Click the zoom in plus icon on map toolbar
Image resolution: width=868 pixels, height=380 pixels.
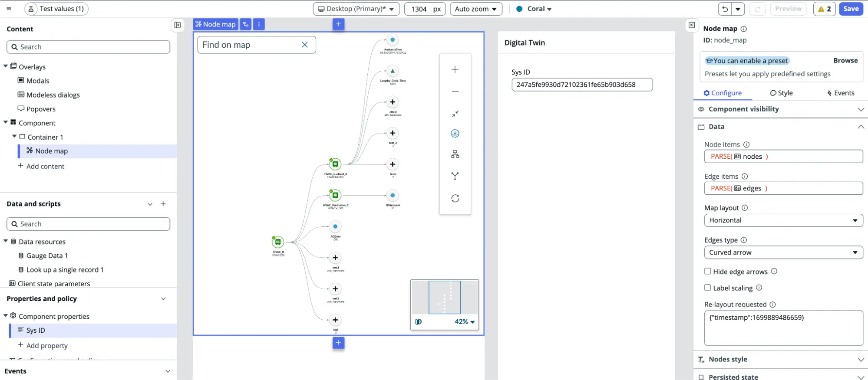[455, 69]
